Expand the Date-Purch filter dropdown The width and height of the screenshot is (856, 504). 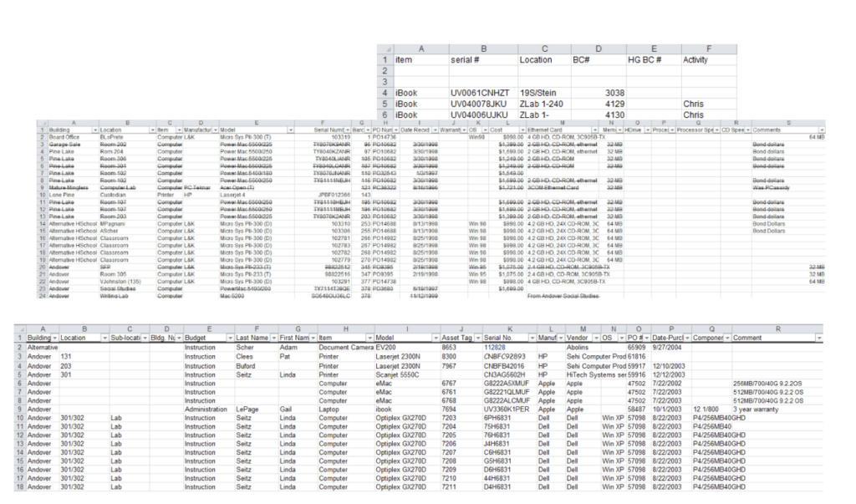[x=687, y=339]
